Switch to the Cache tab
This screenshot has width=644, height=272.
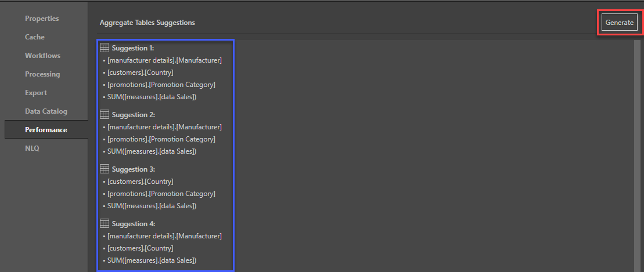[x=35, y=37]
